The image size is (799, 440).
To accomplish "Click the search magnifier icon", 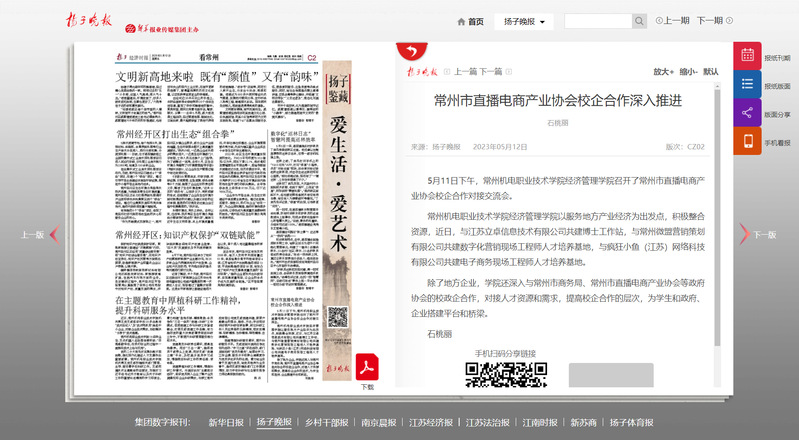I will tap(639, 21).
